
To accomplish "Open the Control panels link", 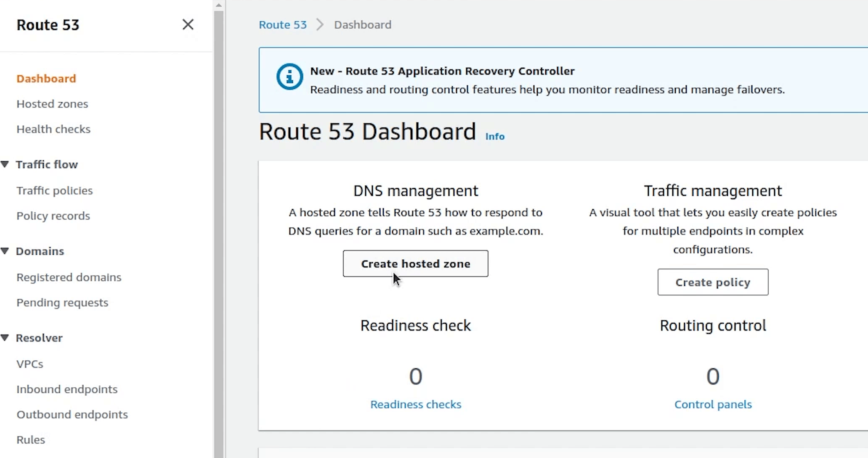I will click(x=713, y=404).
